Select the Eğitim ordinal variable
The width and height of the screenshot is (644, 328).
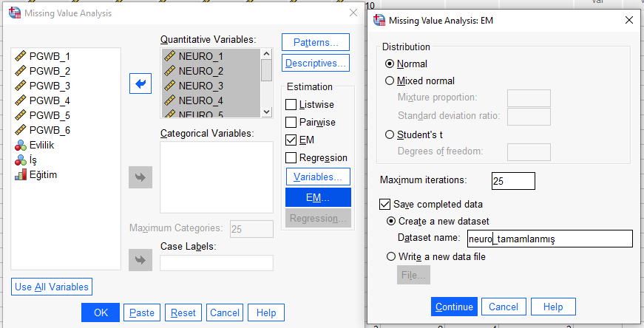tap(35, 174)
